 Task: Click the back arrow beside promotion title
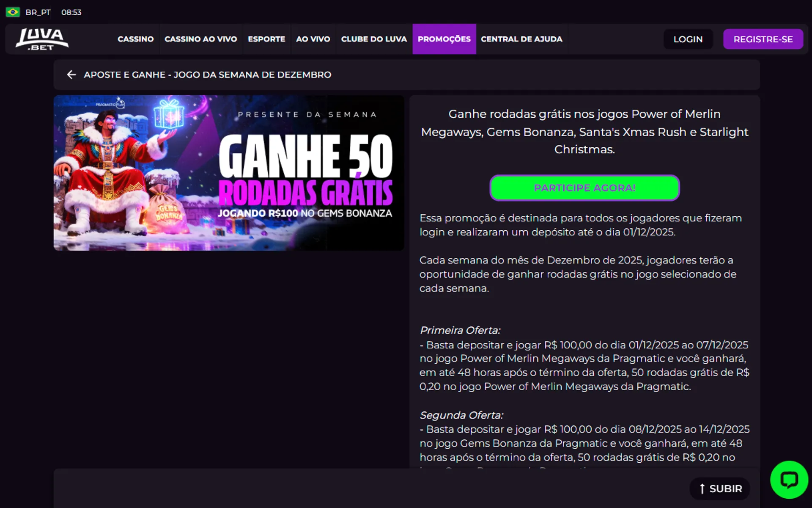(x=71, y=75)
